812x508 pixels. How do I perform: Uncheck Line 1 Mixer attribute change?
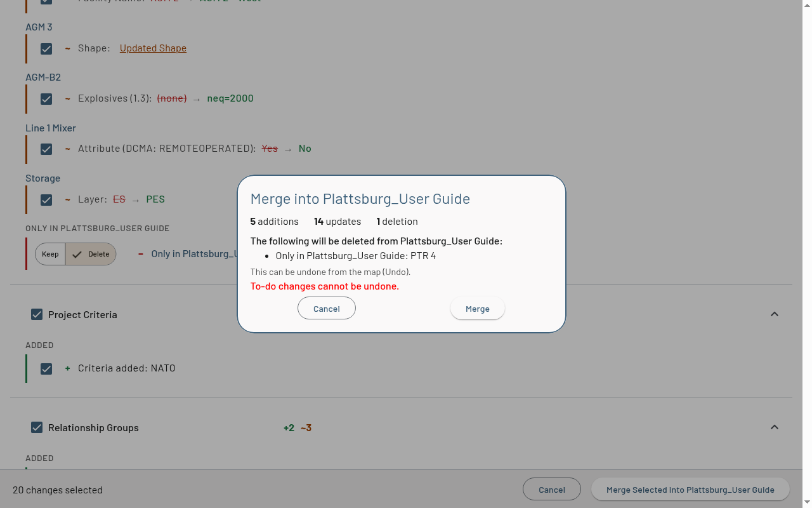pyautogui.click(x=46, y=149)
